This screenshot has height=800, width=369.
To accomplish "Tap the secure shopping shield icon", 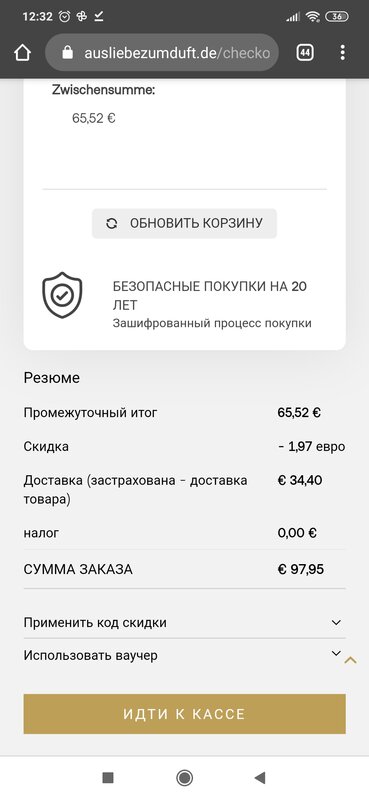I will (62, 295).
